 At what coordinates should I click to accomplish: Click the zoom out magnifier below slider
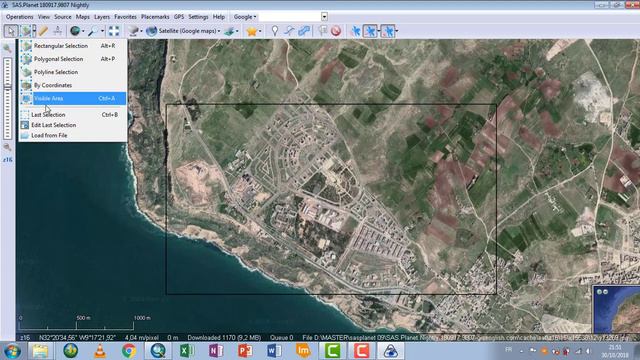pyautogui.click(x=7, y=147)
